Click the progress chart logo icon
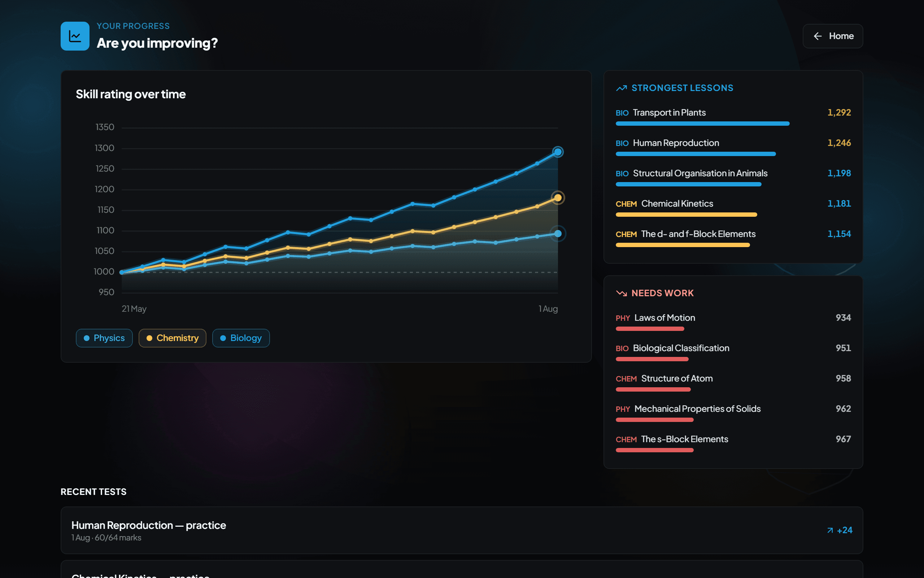 coord(75,36)
